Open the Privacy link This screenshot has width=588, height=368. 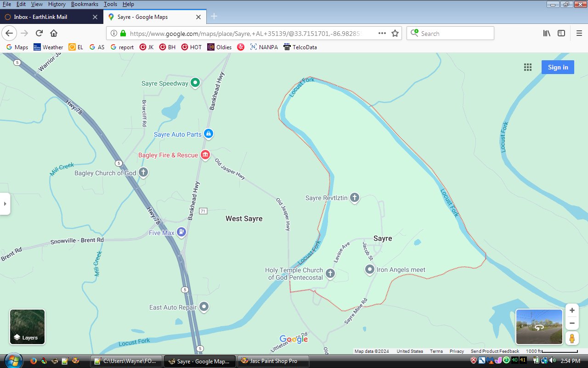457,351
